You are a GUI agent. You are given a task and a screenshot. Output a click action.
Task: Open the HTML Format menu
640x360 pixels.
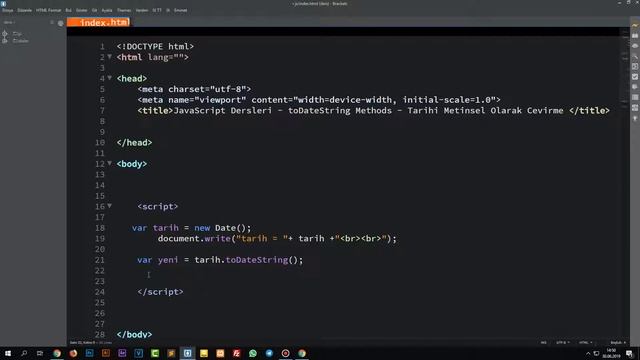point(48,10)
